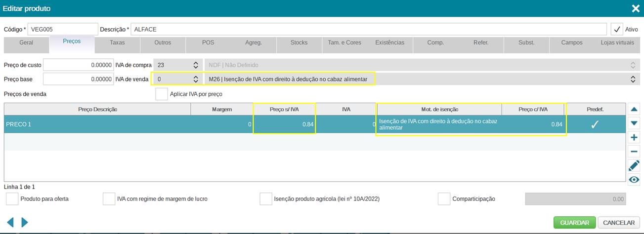Edit the selected price using the pencil icon
The height and width of the screenshot is (234, 644).
point(634,165)
